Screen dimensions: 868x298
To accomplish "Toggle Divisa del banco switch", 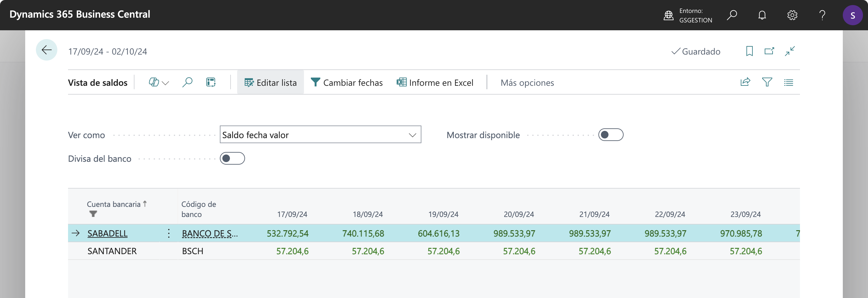I will 232,158.
